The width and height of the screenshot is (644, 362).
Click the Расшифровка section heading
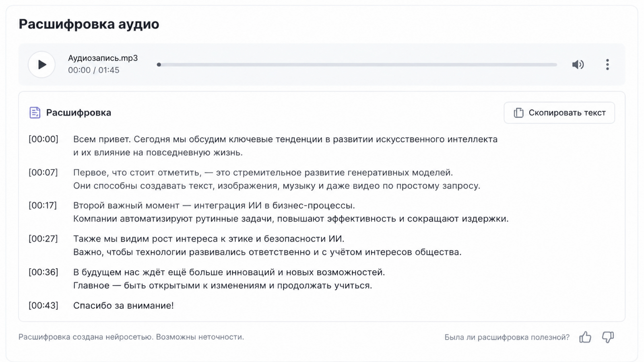point(78,113)
